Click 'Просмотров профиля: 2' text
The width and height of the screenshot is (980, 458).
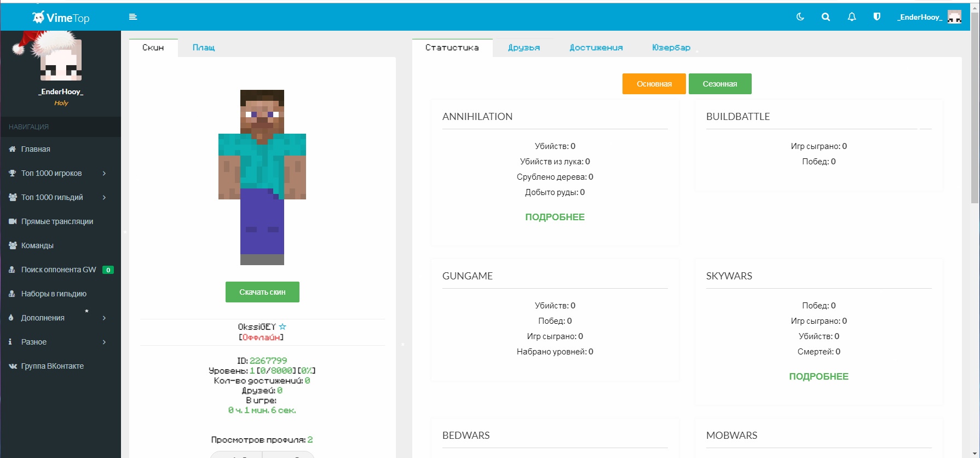tap(262, 440)
